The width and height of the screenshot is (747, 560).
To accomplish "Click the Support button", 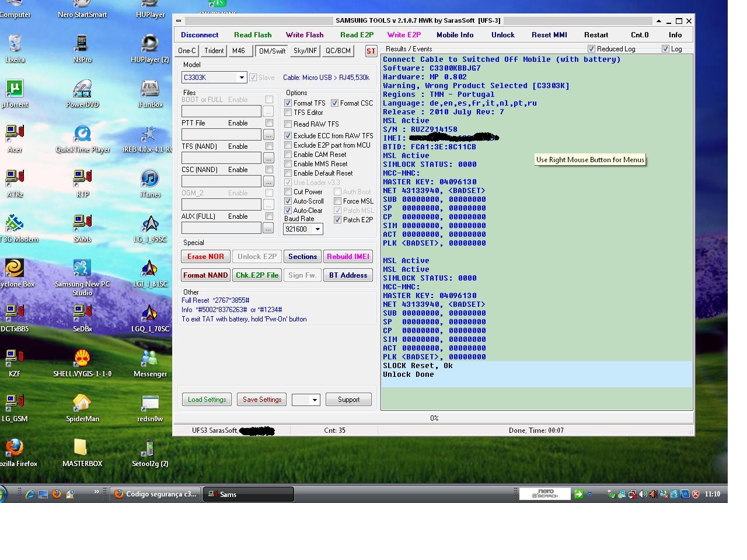I will tap(348, 400).
